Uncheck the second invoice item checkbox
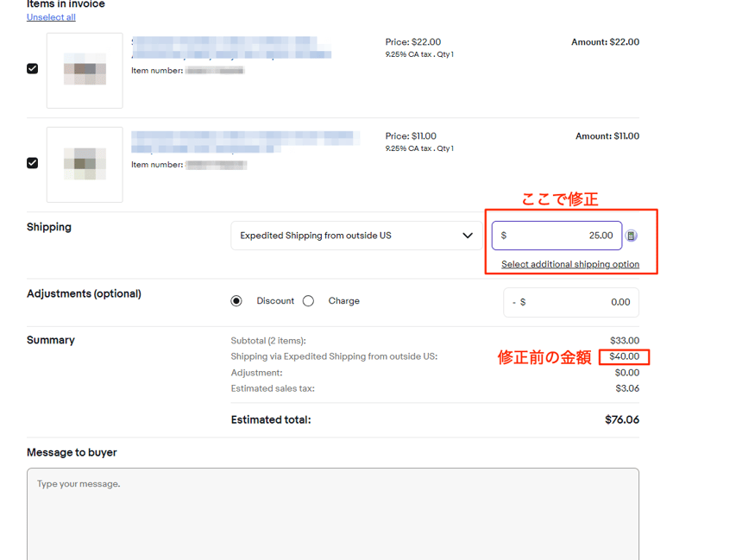 [x=33, y=163]
